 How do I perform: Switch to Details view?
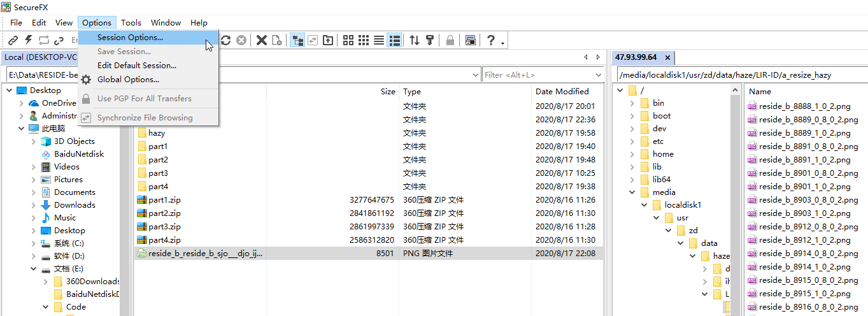[x=394, y=40]
